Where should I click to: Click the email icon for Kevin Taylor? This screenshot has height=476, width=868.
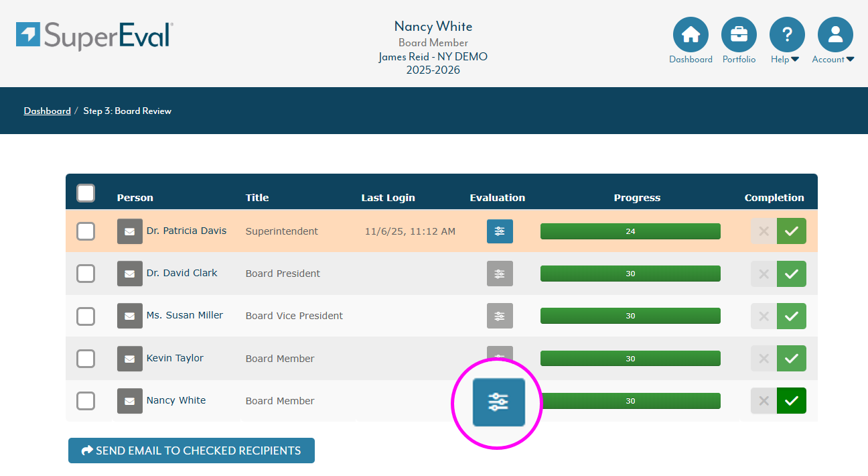coord(130,359)
